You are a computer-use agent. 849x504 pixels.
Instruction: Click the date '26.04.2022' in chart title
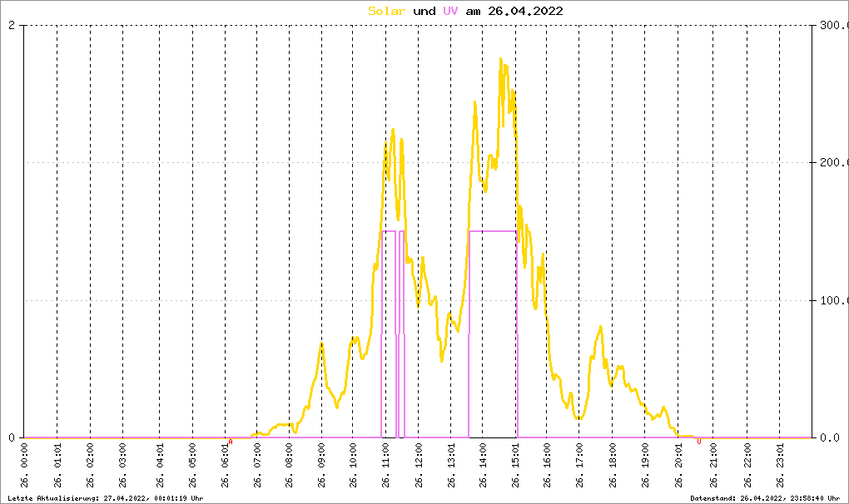525,11
